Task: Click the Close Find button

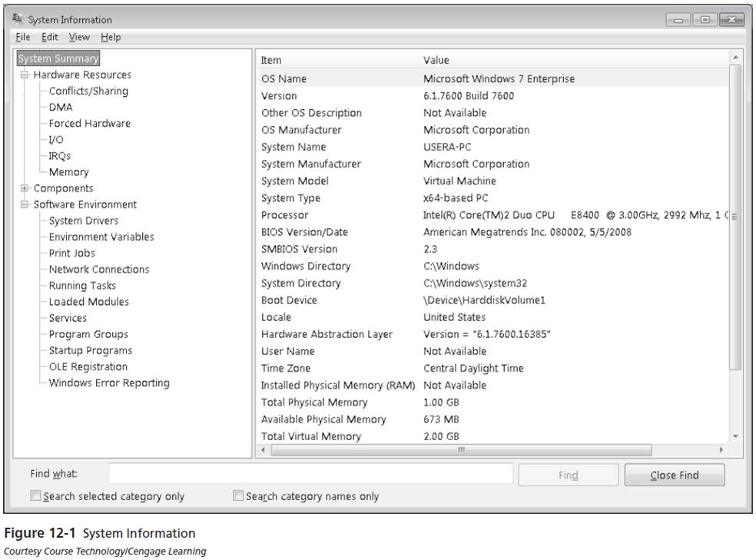Action: (674, 476)
